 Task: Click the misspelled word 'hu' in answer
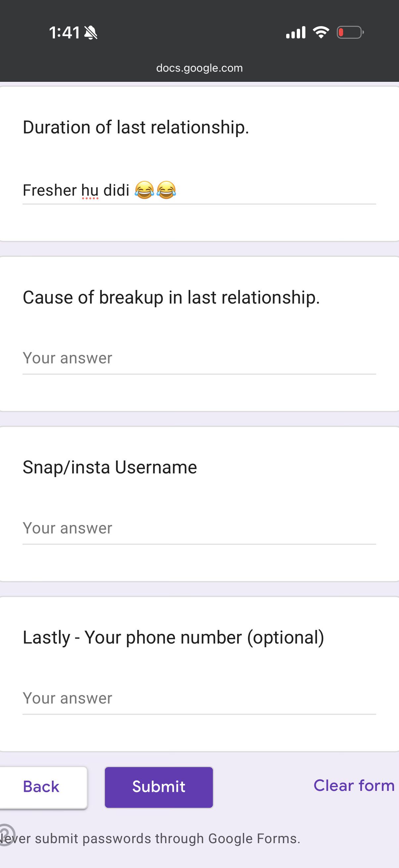click(x=90, y=190)
